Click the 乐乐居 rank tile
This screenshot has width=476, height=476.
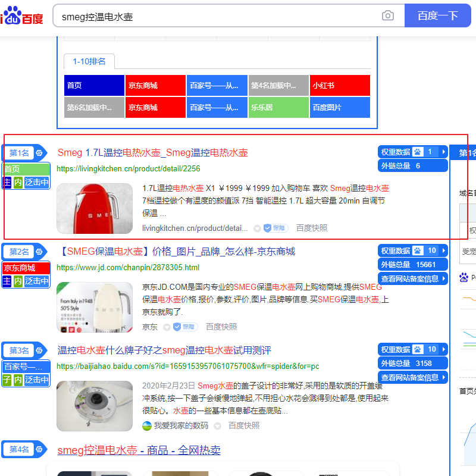click(278, 108)
